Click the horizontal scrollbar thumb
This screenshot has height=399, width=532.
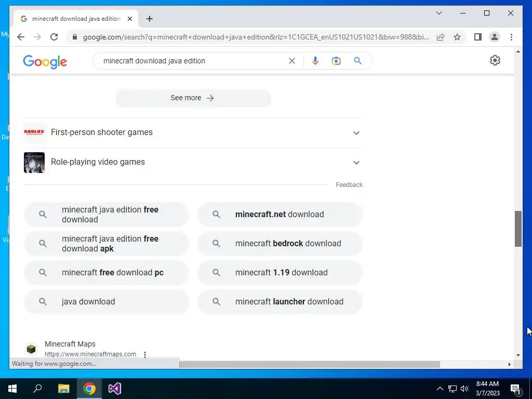(310, 364)
